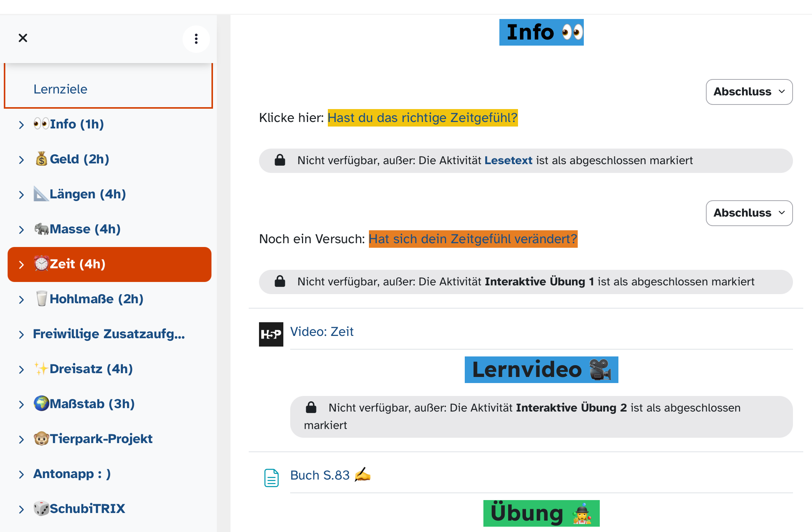Click the lock icon for Interaktive Übung 1 restriction
This screenshot has height=532, width=812.
click(x=280, y=282)
